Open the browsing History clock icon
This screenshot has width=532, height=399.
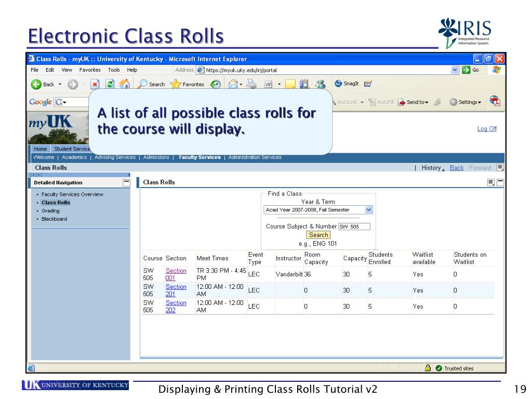(x=216, y=84)
